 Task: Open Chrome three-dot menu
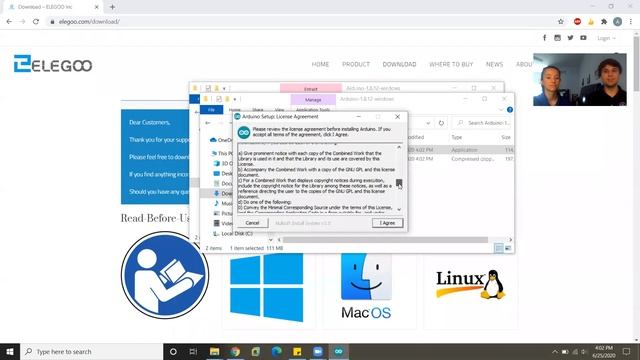tap(631, 22)
